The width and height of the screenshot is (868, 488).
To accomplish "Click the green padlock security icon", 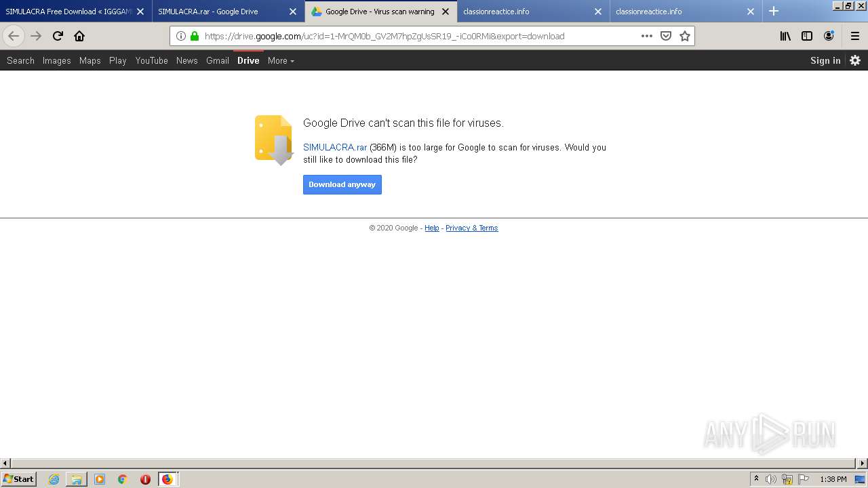I will pos(195,36).
